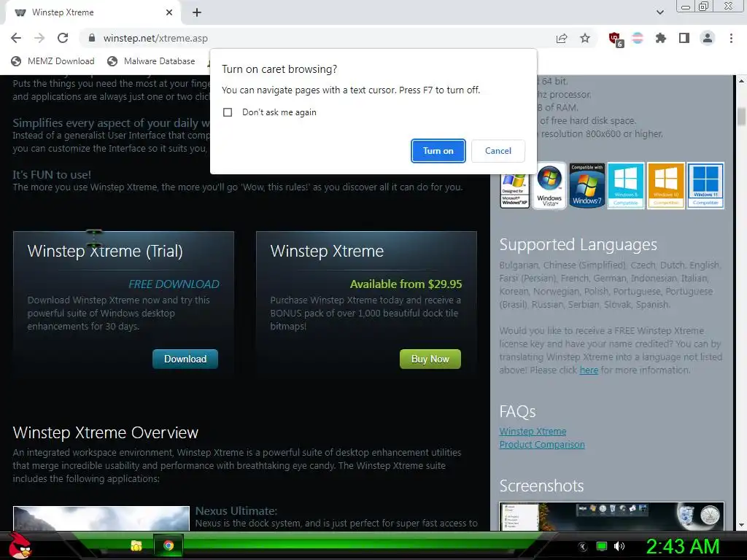Click 'It's FUN to use!' heading

(52, 175)
